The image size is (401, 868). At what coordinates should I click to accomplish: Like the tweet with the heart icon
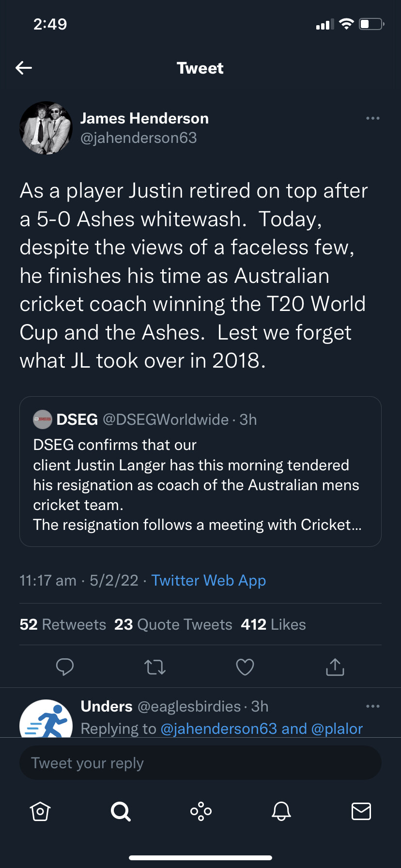point(245,667)
